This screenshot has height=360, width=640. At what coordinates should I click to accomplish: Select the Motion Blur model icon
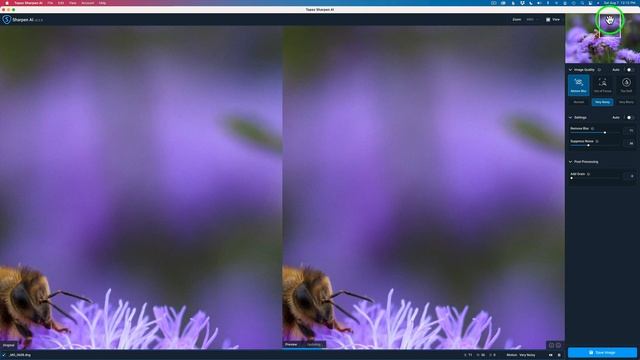tap(578, 83)
